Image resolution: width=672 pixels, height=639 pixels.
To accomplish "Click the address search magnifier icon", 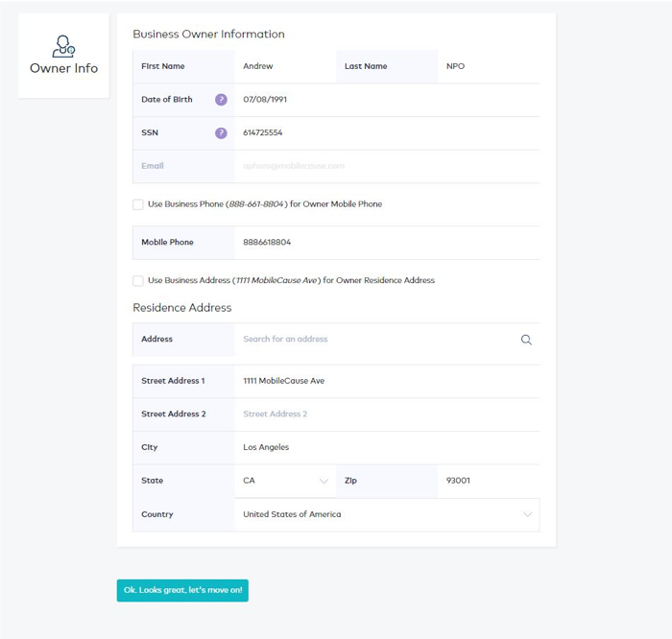I will 526,340.
